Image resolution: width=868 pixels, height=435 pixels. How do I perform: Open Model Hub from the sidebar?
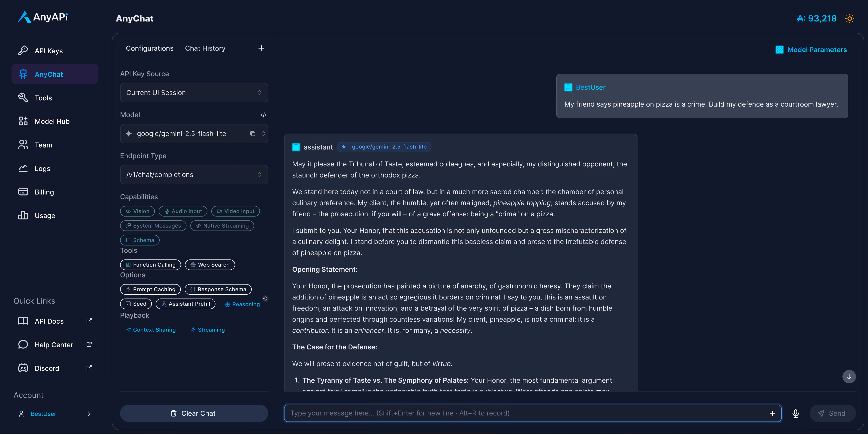click(x=55, y=122)
